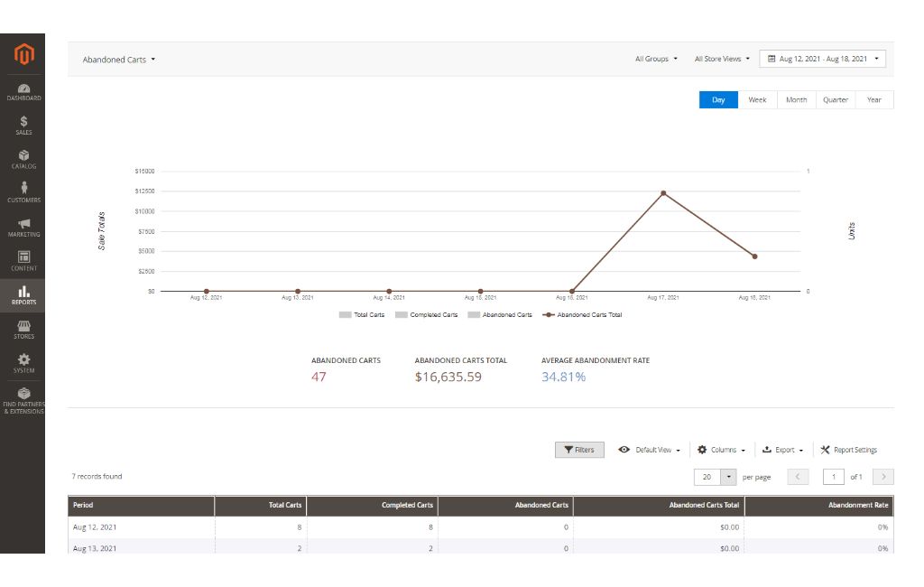Screen dimensions: 924x587
Task: Click the current page number field
Action: click(833, 477)
